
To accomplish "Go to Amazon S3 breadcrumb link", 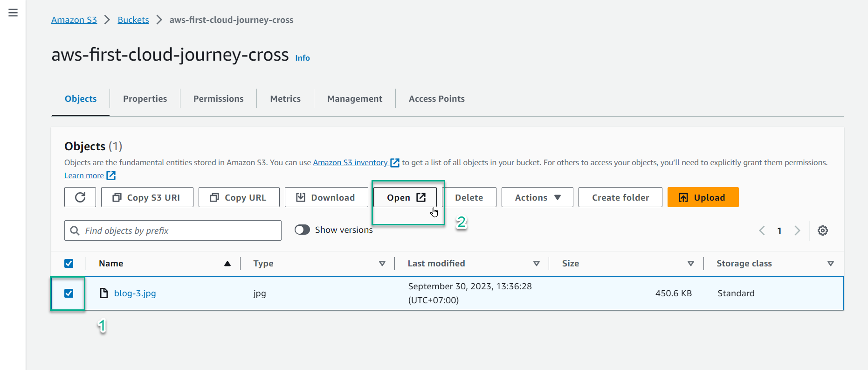I will pyautogui.click(x=74, y=20).
